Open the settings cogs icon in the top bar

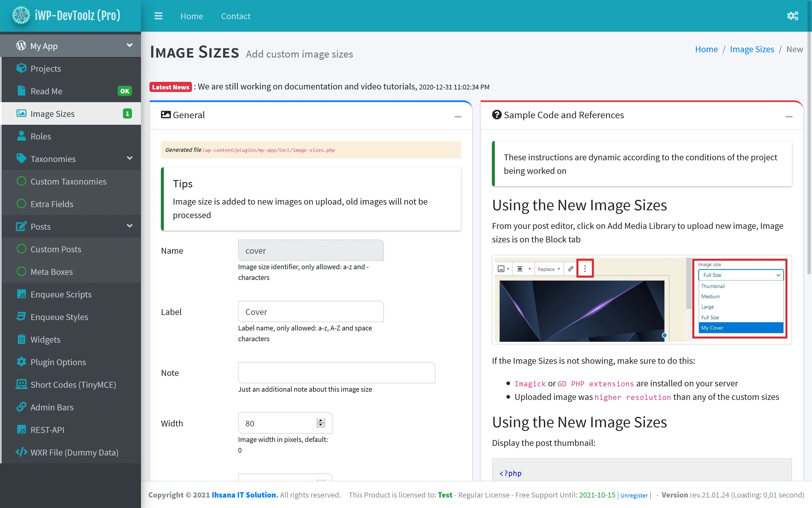click(x=793, y=16)
